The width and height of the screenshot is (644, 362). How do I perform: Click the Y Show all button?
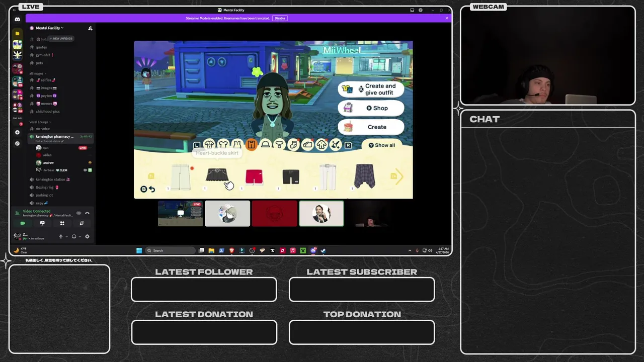pyautogui.click(x=382, y=145)
